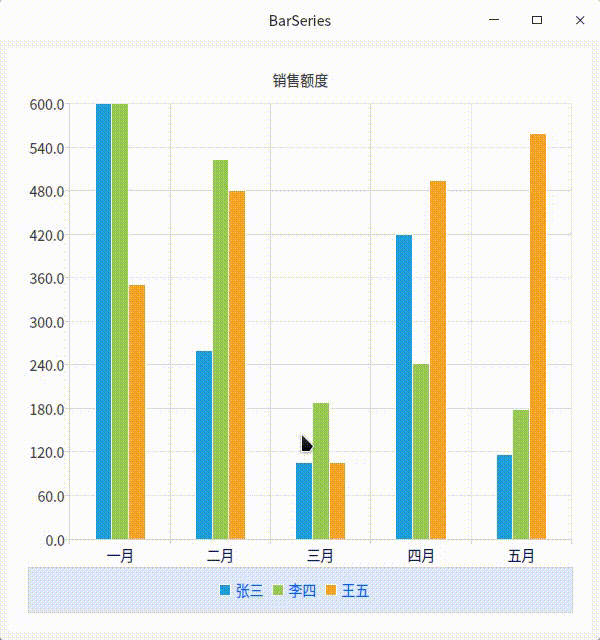Viewport: 600px width, 640px height.
Task: Maximize the BarSeries window
Action: point(537,20)
